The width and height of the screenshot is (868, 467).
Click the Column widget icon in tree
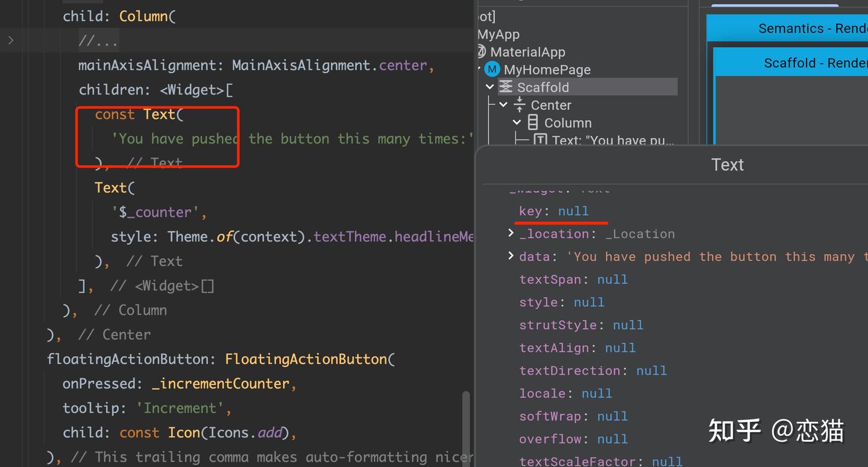coord(533,122)
